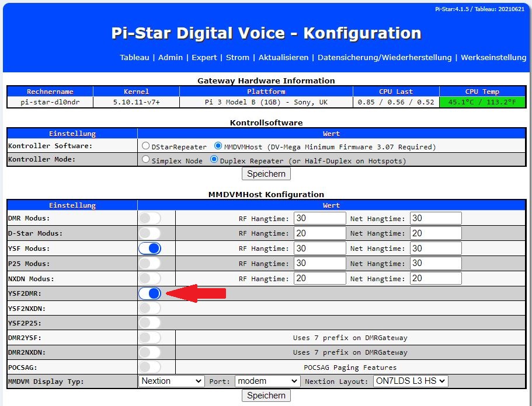Viewport: 532px width, 406px height.
Task: Disable the YSF Modus toggle
Action: tap(149, 249)
